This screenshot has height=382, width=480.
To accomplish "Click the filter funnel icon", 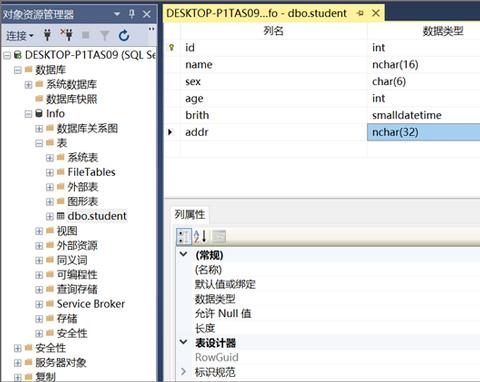I will (x=105, y=35).
